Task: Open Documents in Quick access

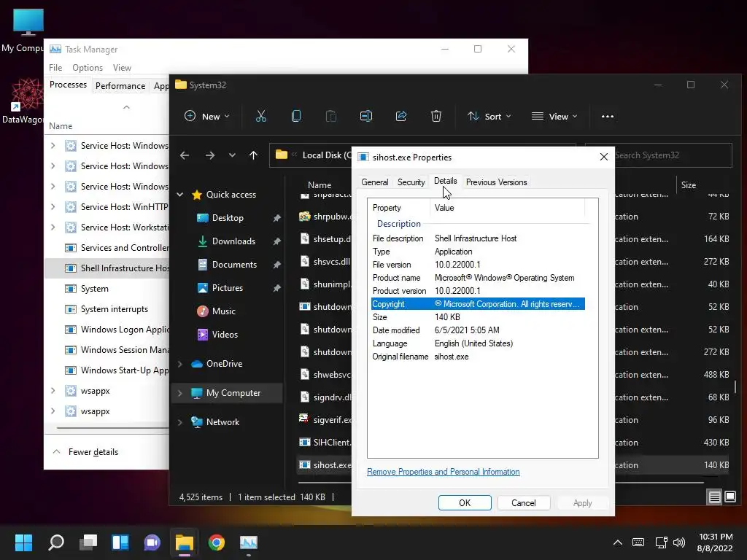Action: coord(234,265)
